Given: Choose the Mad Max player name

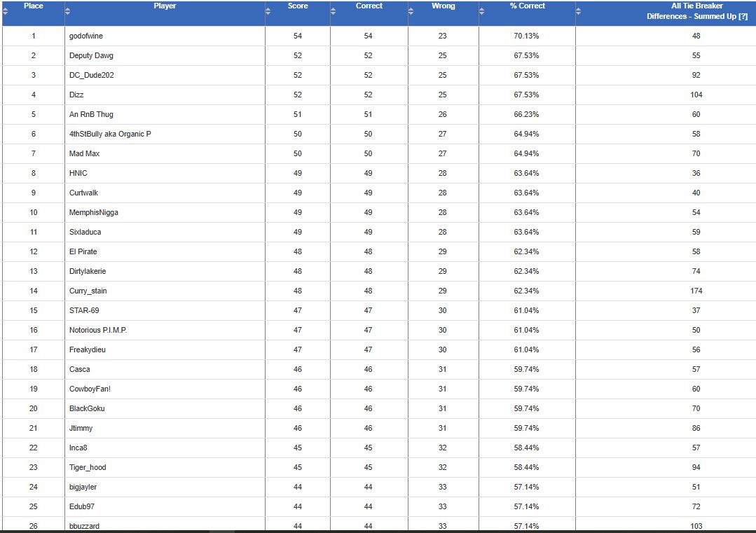Looking at the screenshot, I should 84,153.
